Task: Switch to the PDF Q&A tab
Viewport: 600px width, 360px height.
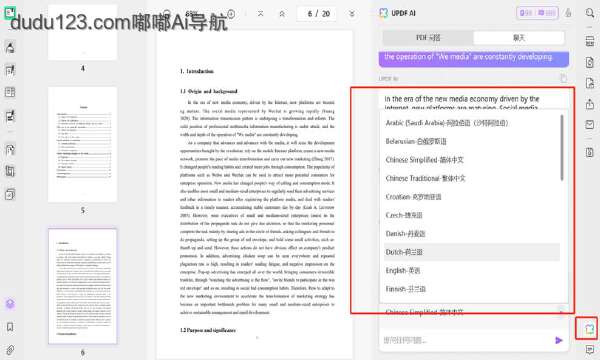Action: (x=428, y=38)
